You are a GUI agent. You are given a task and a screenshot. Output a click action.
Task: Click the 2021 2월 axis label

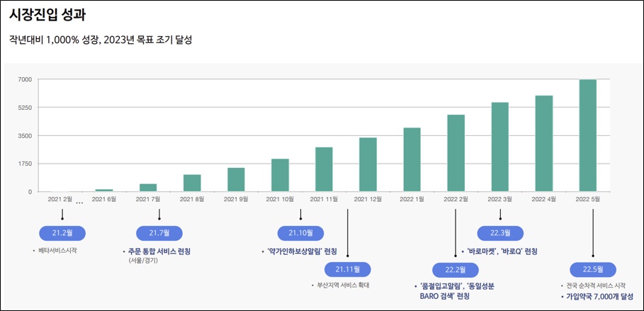pyautogui.click(x=60, y=199)
